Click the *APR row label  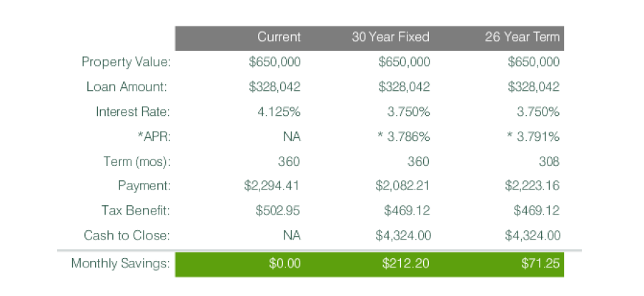[154, 137]
